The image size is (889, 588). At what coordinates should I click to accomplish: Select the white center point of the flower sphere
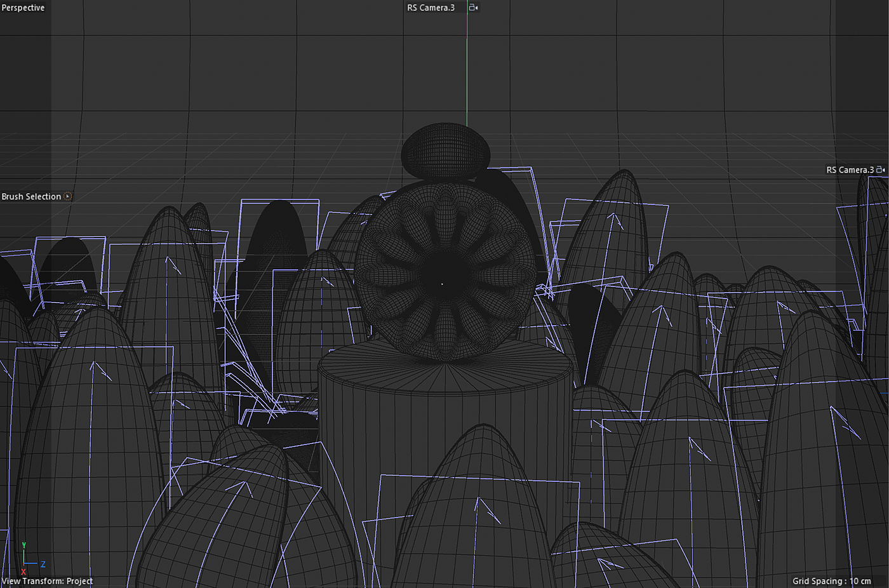click(443, 284)
